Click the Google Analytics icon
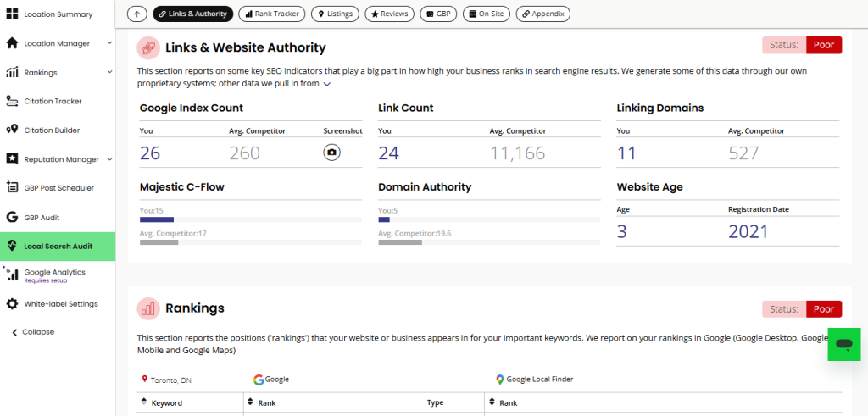 pyautogui.click(x=12, y=275)
